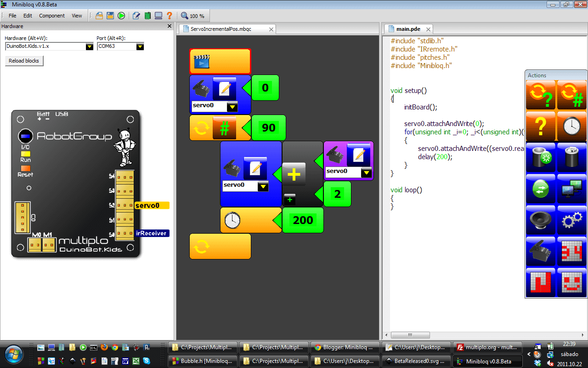Click the end-loop orange repeat block
This screenshot has width=588, height=368.
point(220,246)
